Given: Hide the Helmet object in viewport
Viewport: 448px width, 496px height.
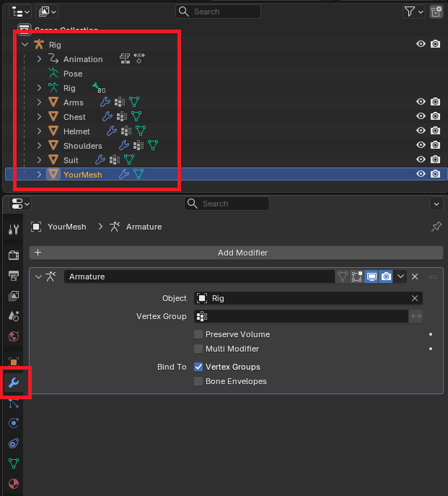Looking at the screenshot, I should point(421,131).
